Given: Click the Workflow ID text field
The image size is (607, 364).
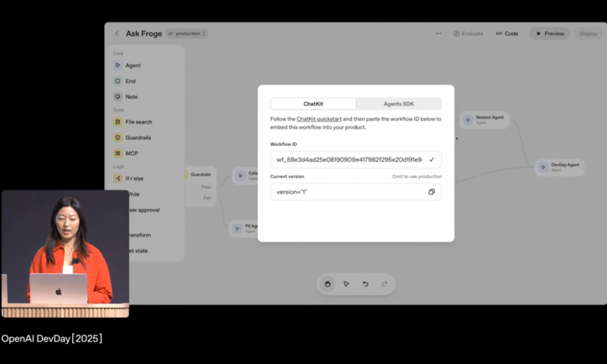Looking at the screenshot, I should click(349, 160).
